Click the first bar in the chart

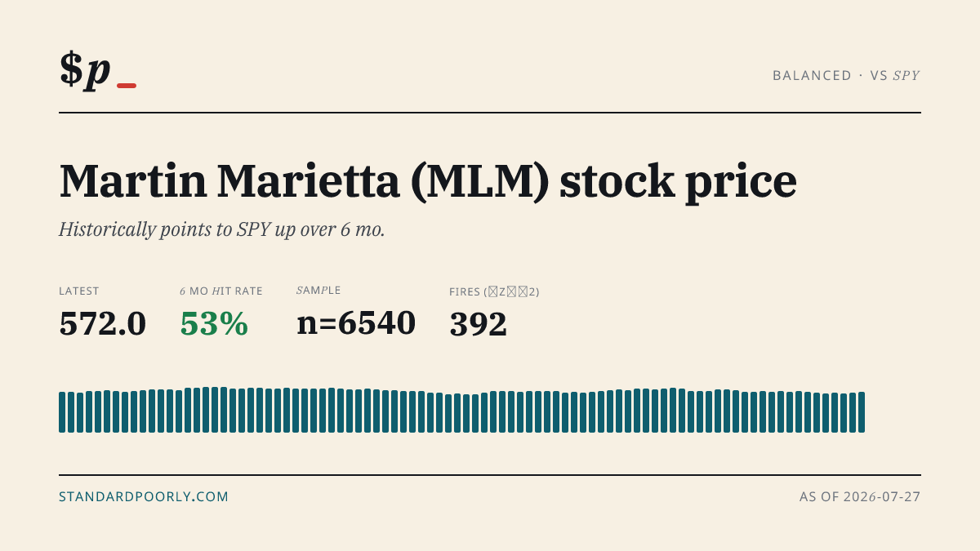click(x=62, y=412)
